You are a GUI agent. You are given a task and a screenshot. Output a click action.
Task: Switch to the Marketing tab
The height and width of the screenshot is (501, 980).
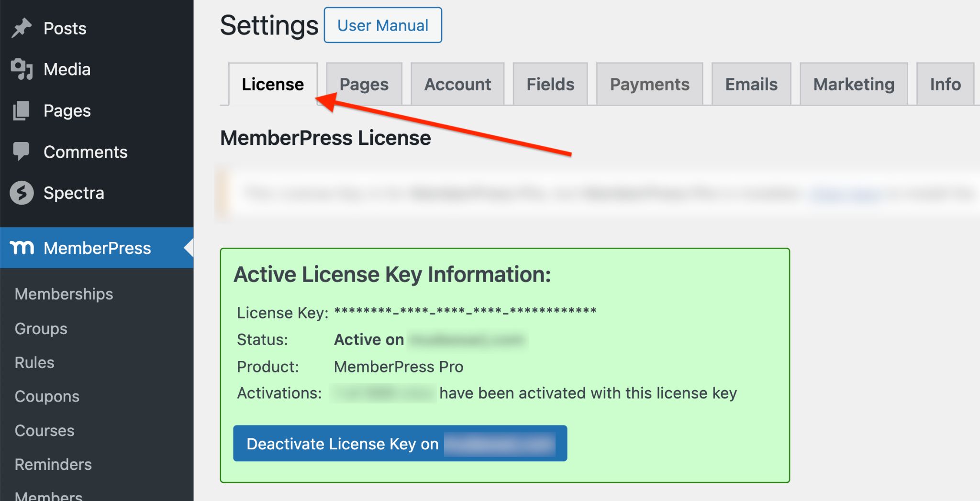pos(854,84)
